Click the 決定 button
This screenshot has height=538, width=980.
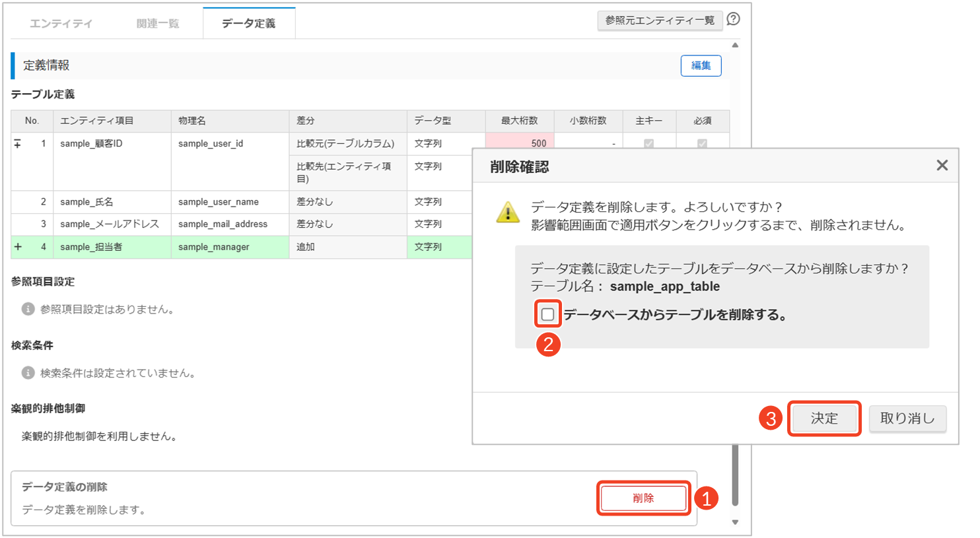point(824,419)
